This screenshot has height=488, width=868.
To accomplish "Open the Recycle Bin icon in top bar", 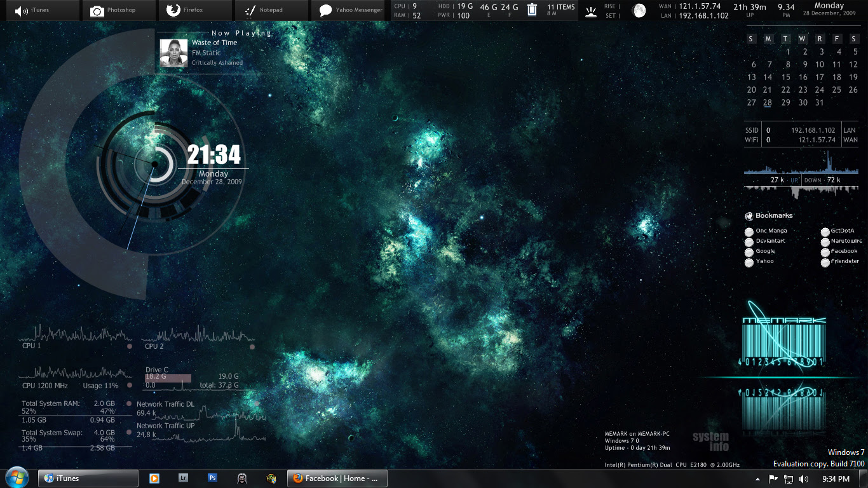I will coord(532,11).
